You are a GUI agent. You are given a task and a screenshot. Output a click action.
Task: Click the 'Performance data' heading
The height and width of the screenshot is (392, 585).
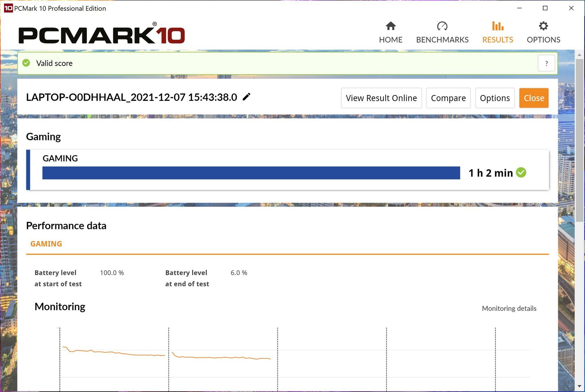coord(66,226)
